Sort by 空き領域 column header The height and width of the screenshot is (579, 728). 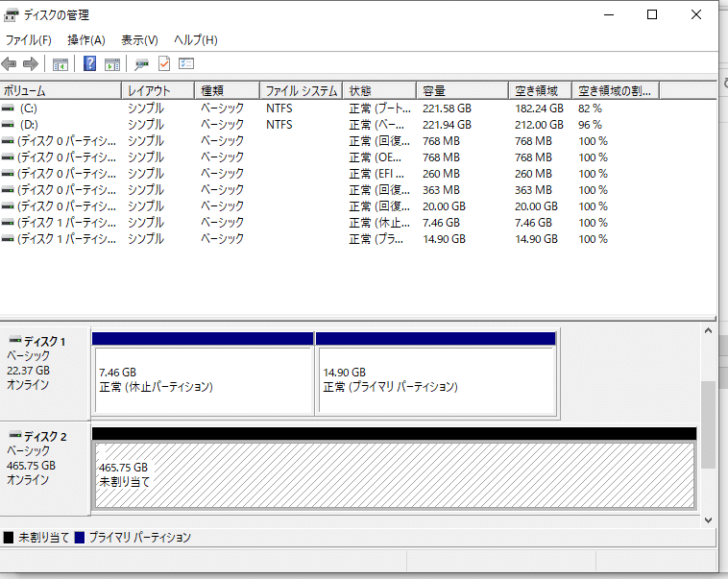541,90
